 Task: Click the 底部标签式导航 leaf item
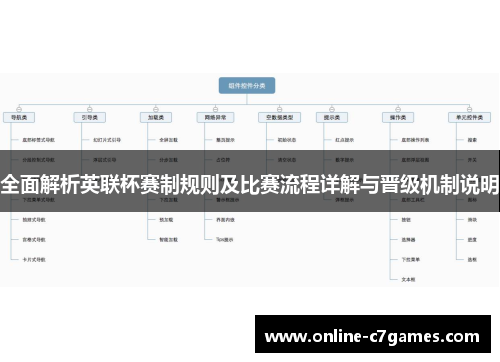[39, 140]
